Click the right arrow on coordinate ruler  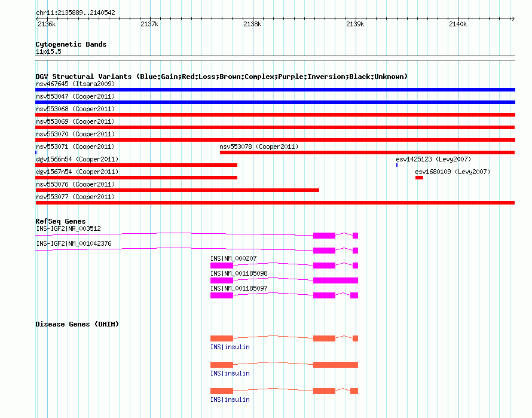point(513,19)
